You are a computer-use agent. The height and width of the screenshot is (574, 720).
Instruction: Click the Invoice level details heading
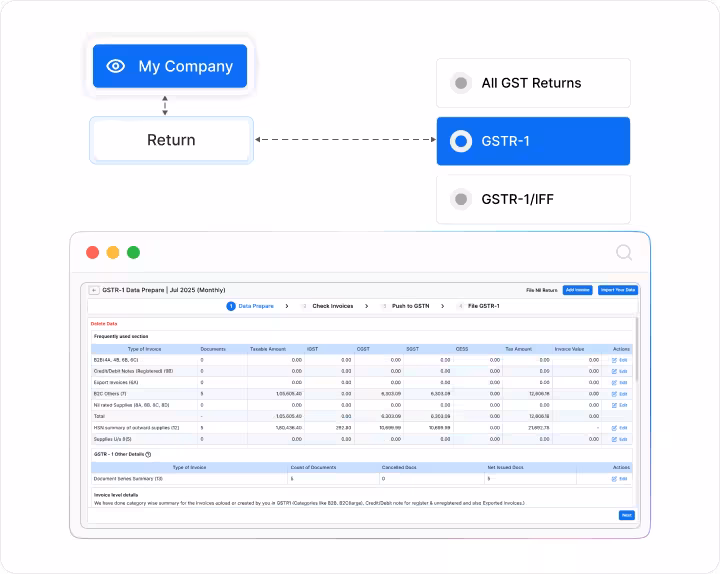tap(116, 495)
